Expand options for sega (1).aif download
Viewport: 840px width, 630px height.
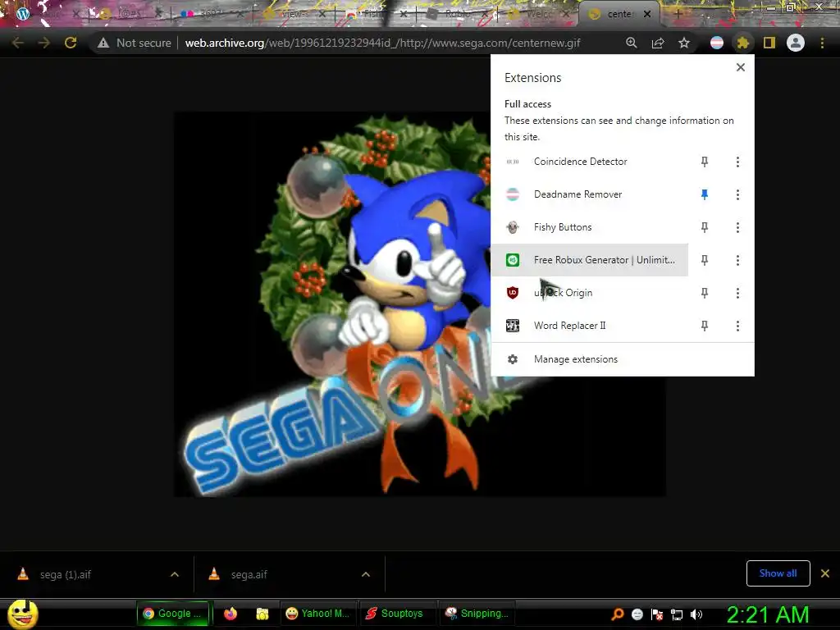[x=175, y=574]
